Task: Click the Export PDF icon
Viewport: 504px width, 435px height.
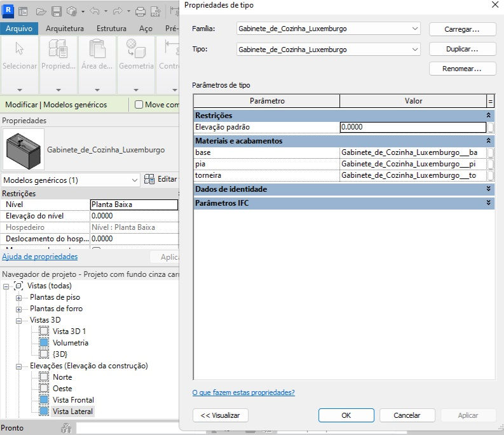Action: pos(156,11)
